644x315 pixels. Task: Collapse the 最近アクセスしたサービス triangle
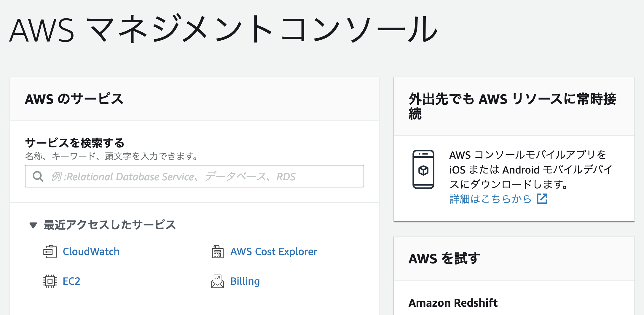[33, 225]
